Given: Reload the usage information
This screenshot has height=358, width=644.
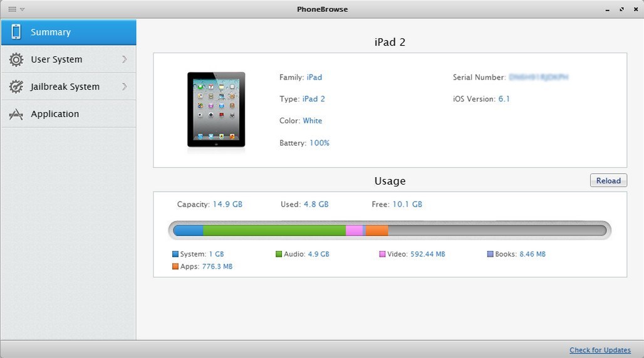Looking at the screenshot, I should [608, 181].
